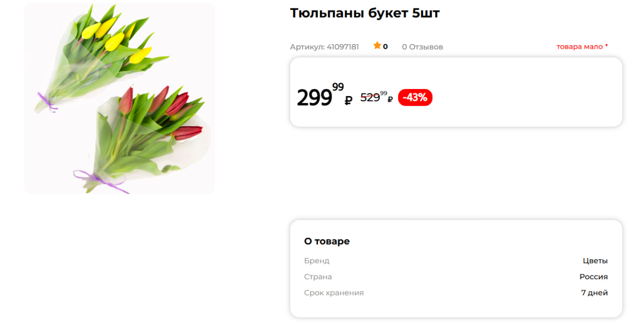Viewport: 644px width, 324px height.
Task: Click the product title "Тюльпаны букет 5шт"
Action: [365, 14]
